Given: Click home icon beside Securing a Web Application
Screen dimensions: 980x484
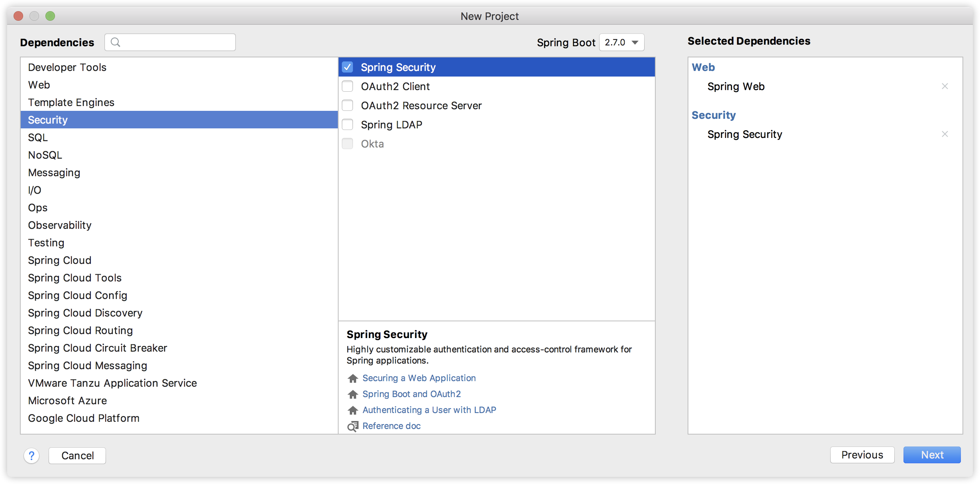Looking at the screenshot, I should (353, 378).
